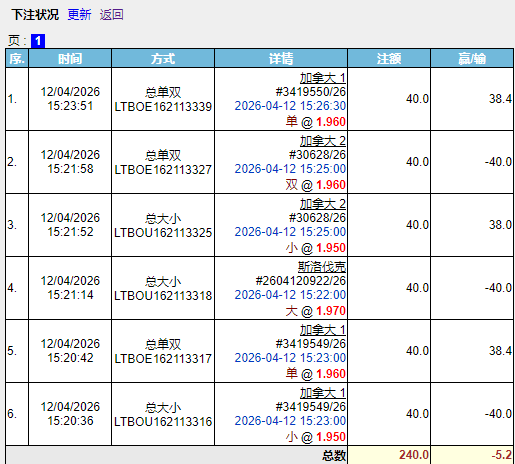Viewport: 515px width, 464px height.
Task: Click stake 40.0 in row 4
Action: 417,288
